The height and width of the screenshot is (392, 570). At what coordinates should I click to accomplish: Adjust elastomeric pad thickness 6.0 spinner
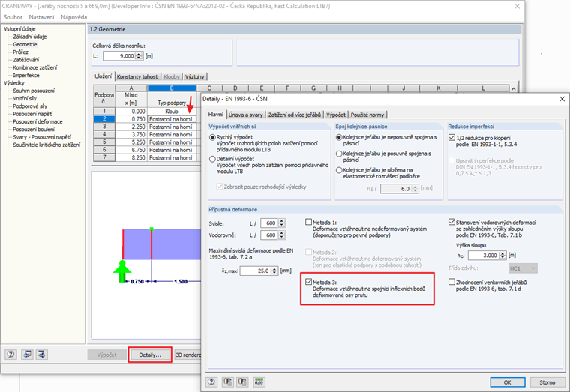[x=415, y=189]
